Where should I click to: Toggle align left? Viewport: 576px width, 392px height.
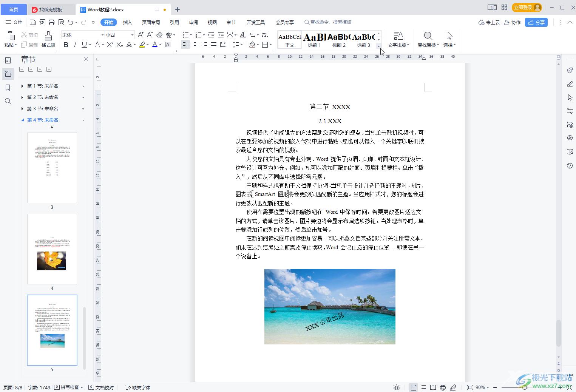tap(185, 45)
